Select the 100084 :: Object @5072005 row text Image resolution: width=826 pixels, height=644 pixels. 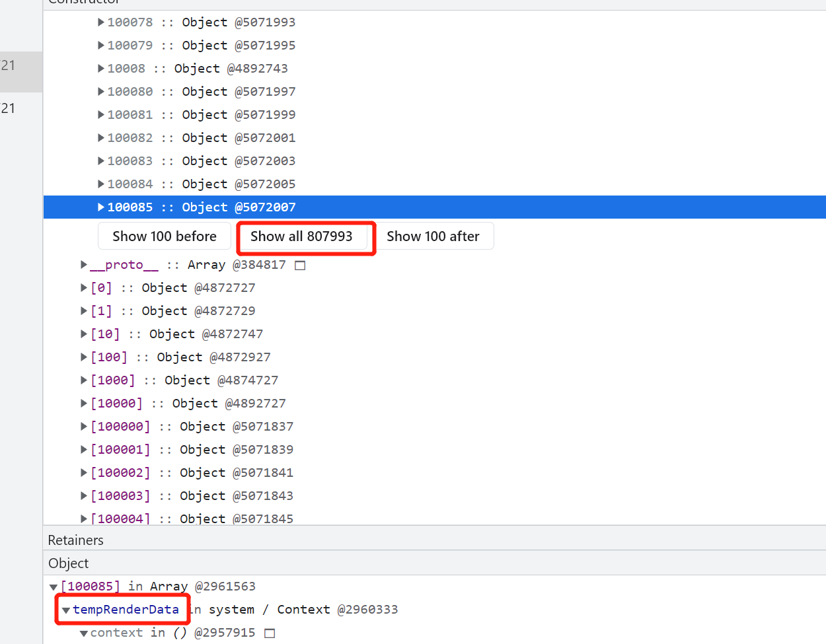201,184
